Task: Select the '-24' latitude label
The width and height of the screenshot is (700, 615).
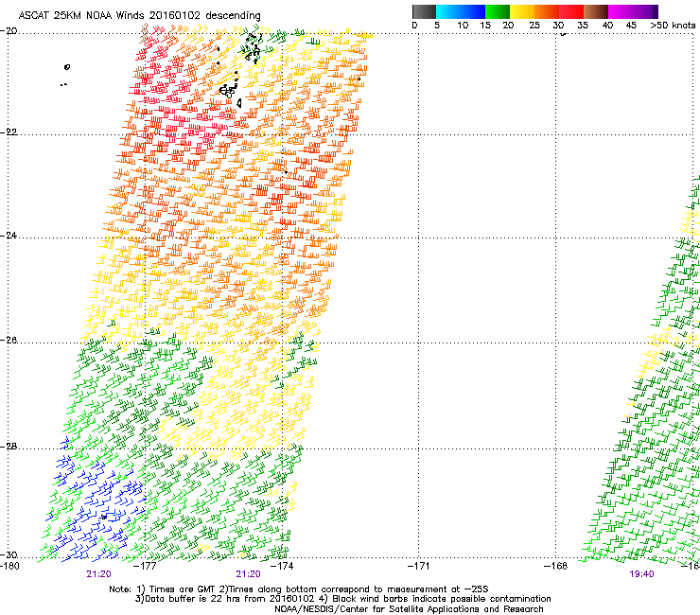Action: tap(9, 236)
